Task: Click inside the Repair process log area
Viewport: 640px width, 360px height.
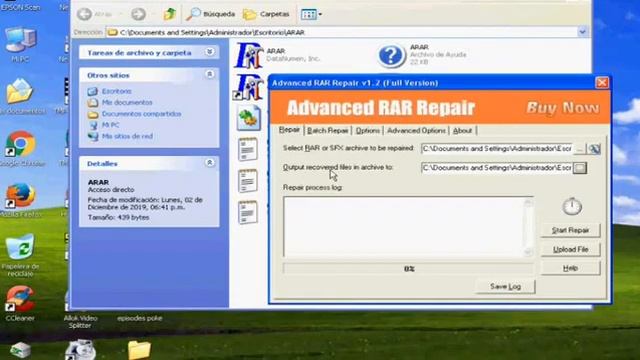Action: 403,227
